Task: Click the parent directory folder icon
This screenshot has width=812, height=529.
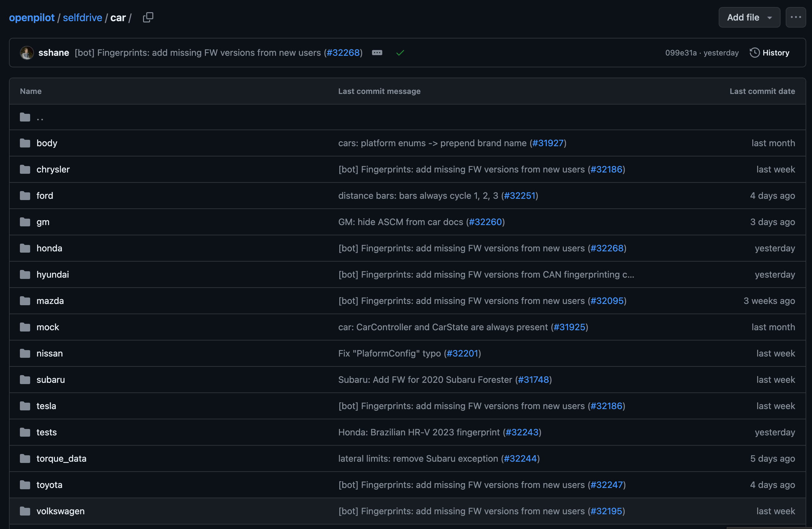Action: [25, 117]
